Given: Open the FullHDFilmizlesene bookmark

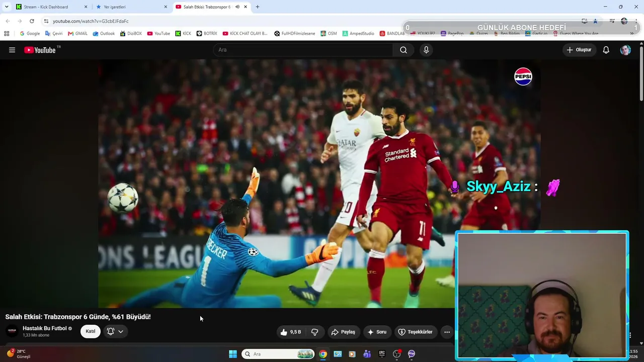Looking at the screenshot, I should 295,34.
